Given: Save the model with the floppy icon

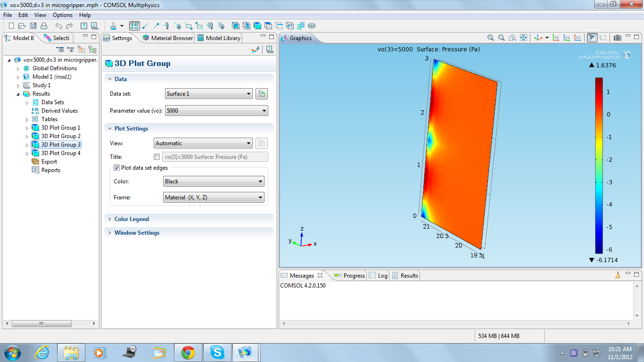Looking at the screenshot, I should tap(33, 26).
